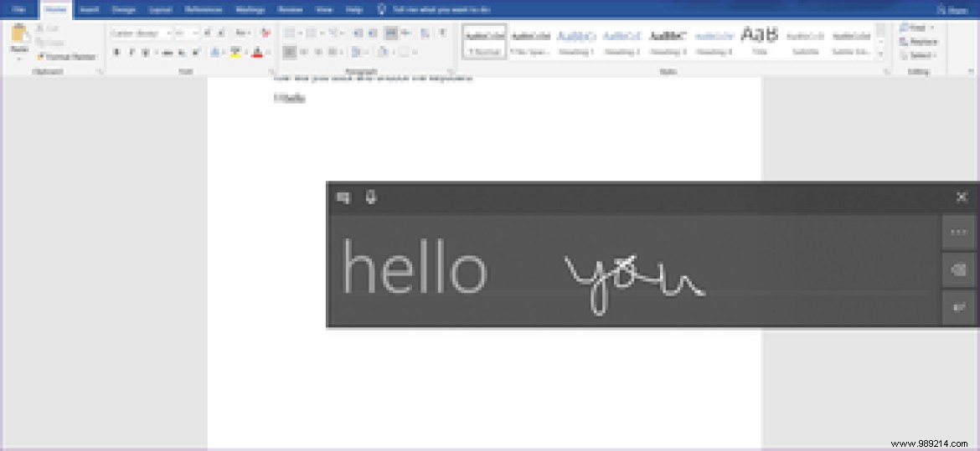
Task: Switch to the Mailings tab
Action: click(x=250, y=9)
